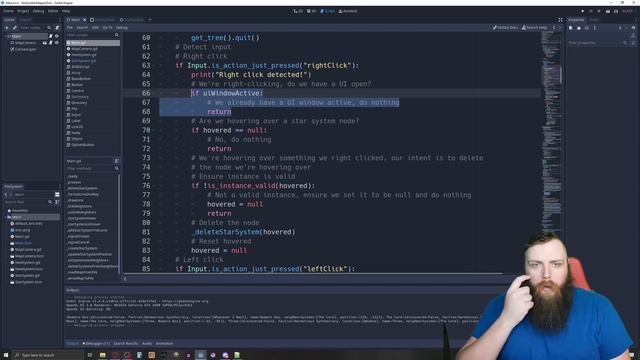The height and width of the screenshot is (360, 640).
Task: Open Inspector extra options menu
Action: [595, 28]
